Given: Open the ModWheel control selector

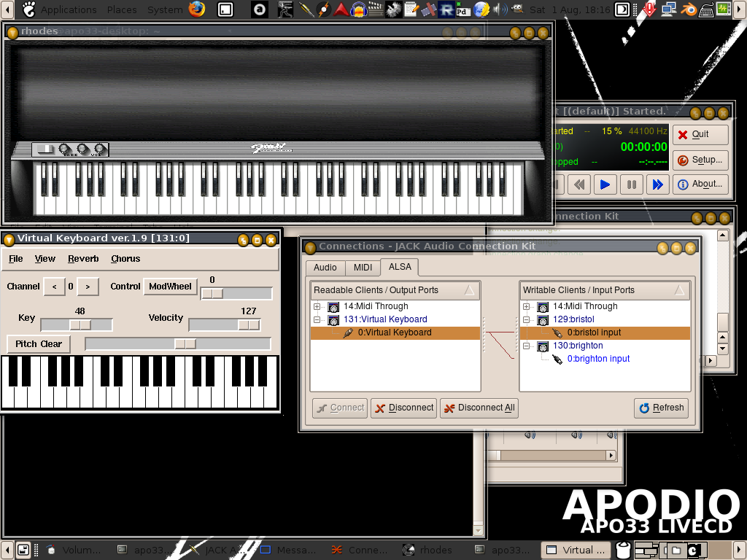Looking at the screenshot, I should 170,287.
